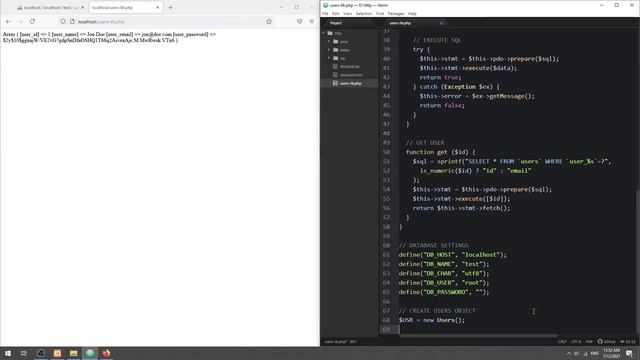Expand the first subfolder in project tree
This screenshot has height=360, width=640.
329,41
